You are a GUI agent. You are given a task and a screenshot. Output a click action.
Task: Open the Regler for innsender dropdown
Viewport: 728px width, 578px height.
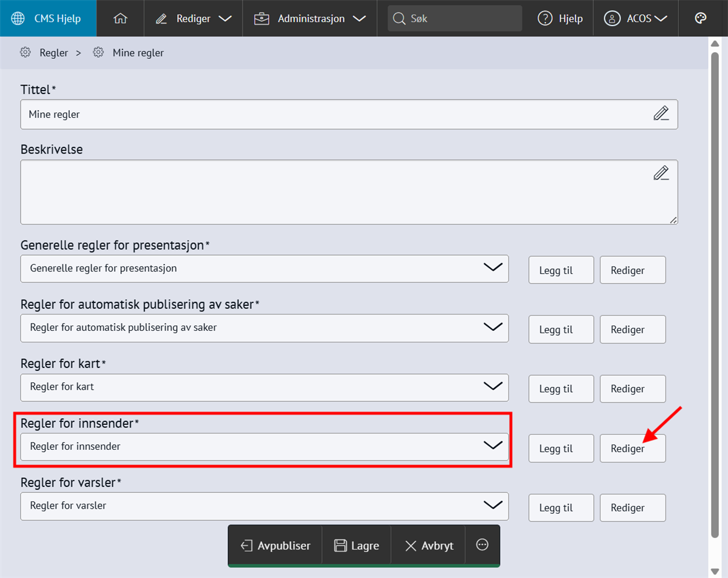pos(264,446)
